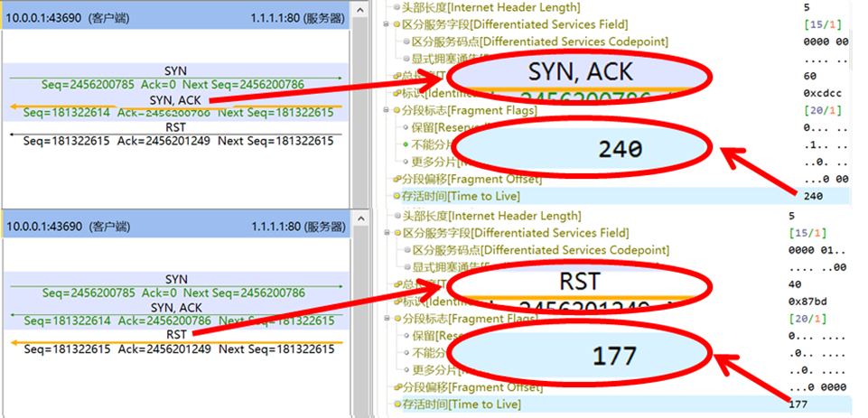This screenshot has width=868, height=418.
Task: Click the total length value 60
Action: (809, 77)
